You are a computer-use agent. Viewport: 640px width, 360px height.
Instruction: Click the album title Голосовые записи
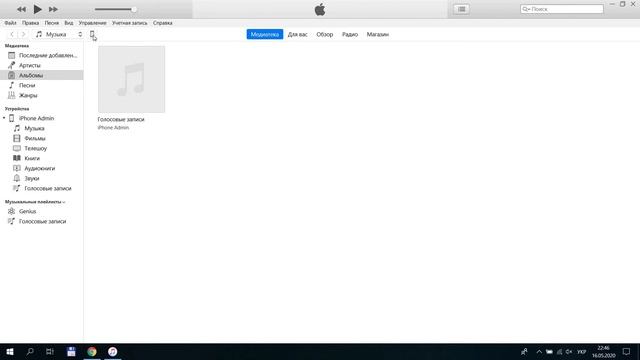pos(121,119)
